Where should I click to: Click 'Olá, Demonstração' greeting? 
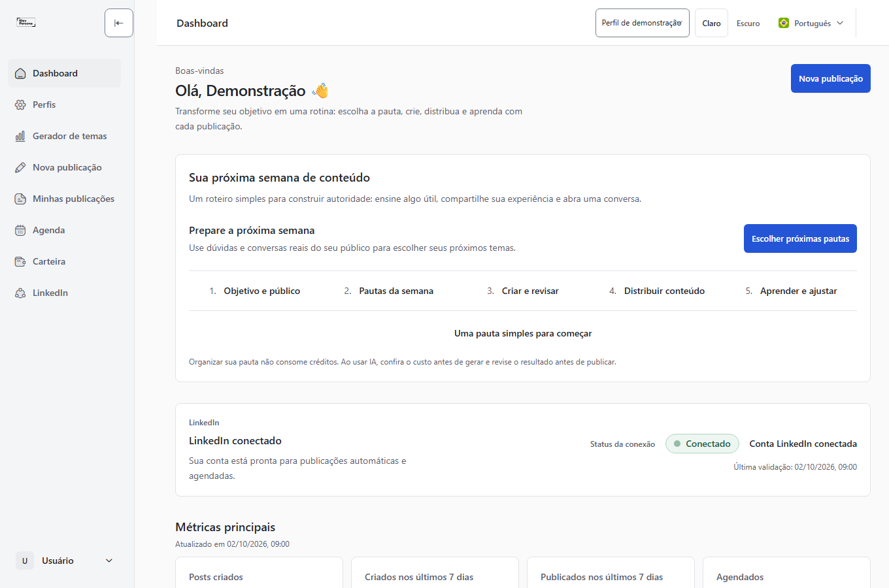click(241, 91)
